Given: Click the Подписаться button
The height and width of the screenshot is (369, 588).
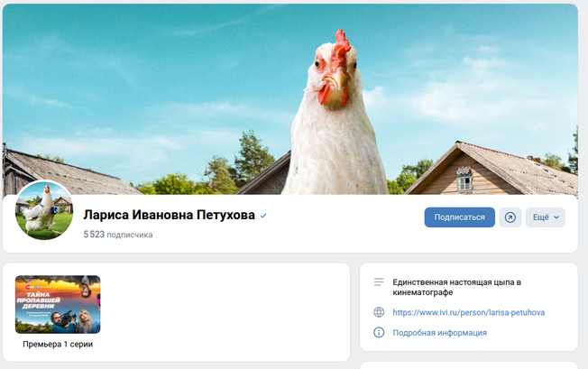Looking at the screenshot, I should [459, 217].
